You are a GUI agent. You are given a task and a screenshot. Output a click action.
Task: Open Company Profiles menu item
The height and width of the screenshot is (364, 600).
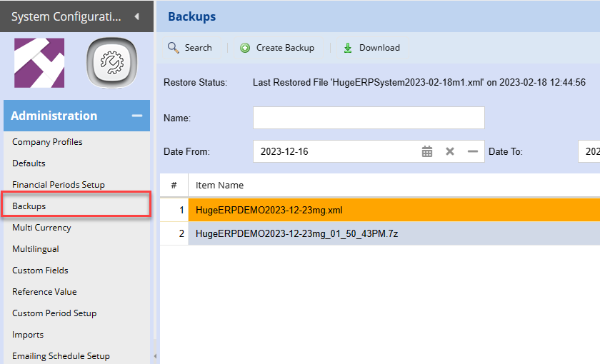coord(47,142)
